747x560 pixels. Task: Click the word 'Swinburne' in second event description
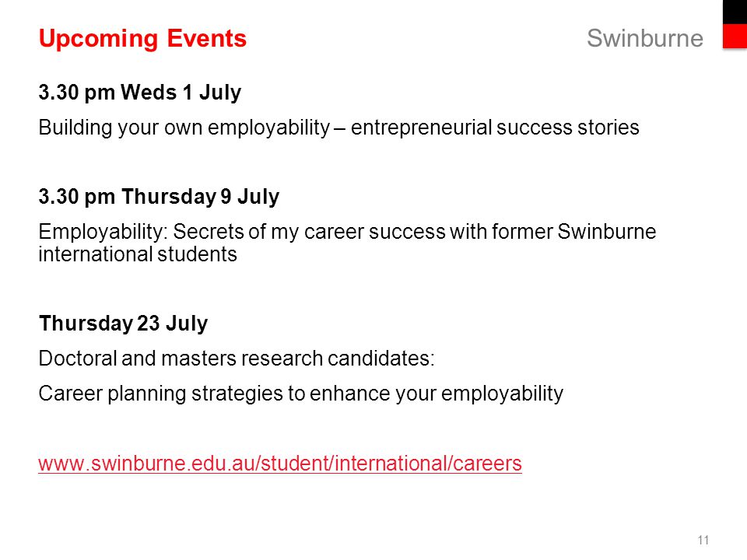(x=607, y=232)
